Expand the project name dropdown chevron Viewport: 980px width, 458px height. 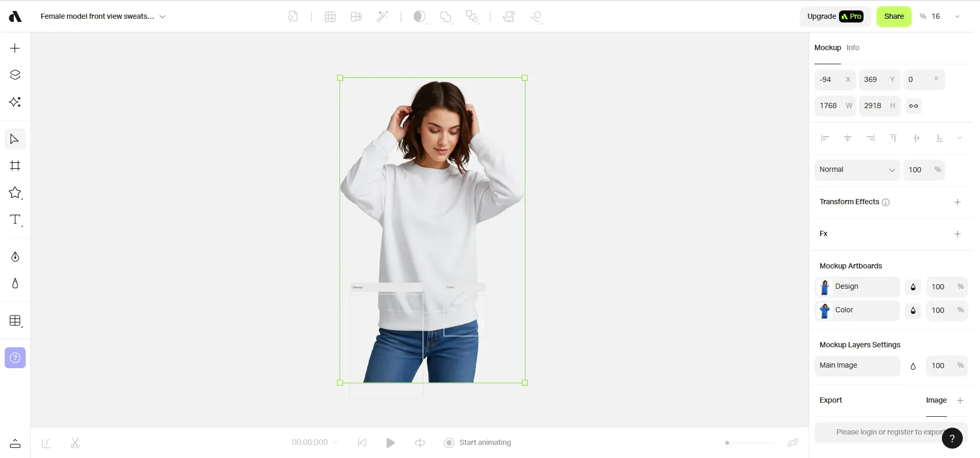[x=162, y=17]
